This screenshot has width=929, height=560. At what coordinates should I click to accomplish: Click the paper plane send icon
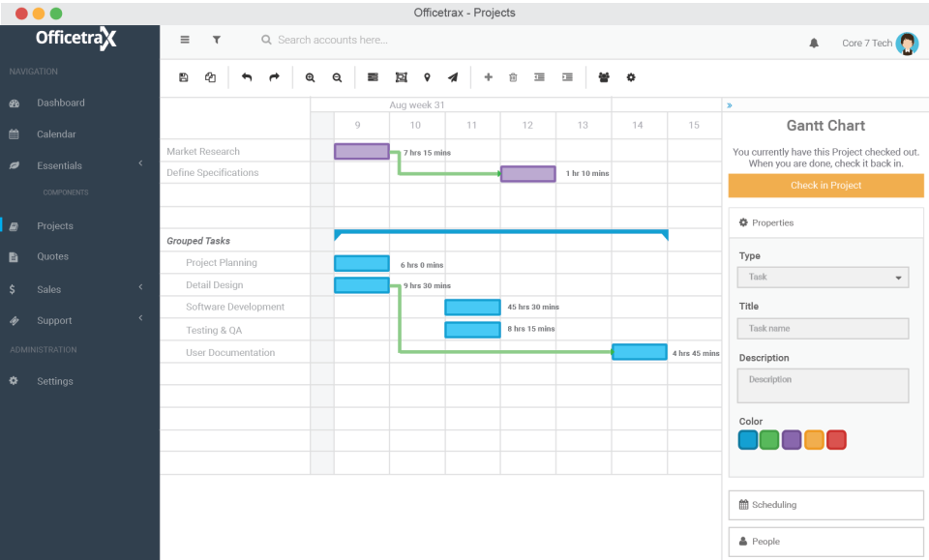pos(453,77)
